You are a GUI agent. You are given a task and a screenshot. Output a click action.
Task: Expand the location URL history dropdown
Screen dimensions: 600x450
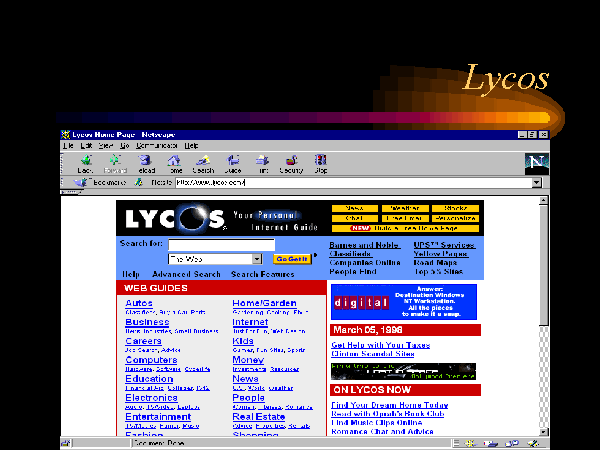tap(536, 183)
